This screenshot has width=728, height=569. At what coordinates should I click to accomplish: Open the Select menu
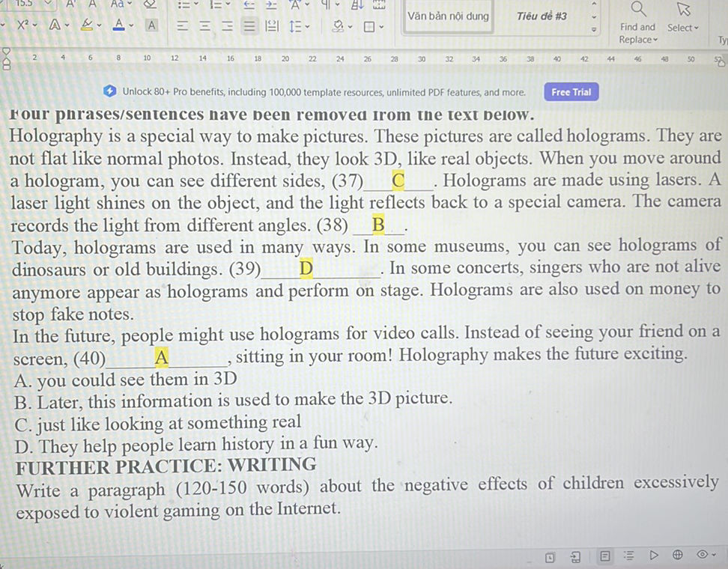tap(682, 27)
